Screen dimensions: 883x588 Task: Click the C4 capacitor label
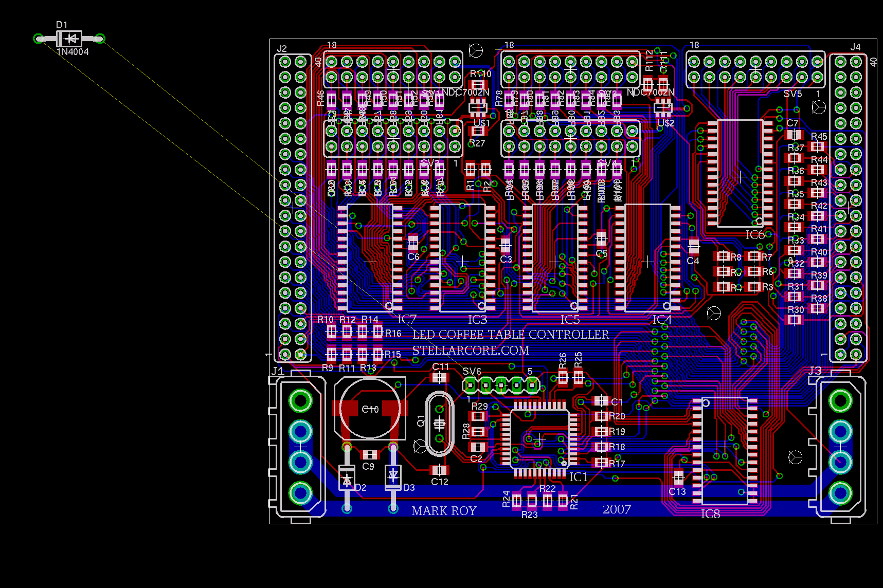click(x=693, y=261)
